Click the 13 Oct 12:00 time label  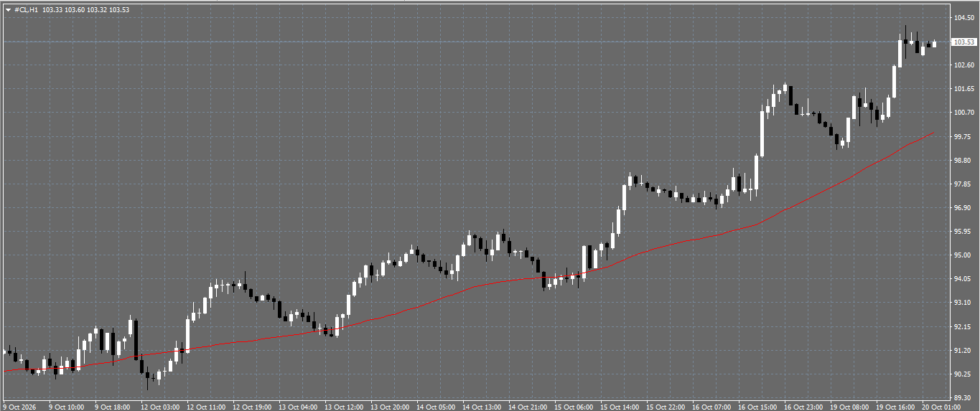[345, 407]
